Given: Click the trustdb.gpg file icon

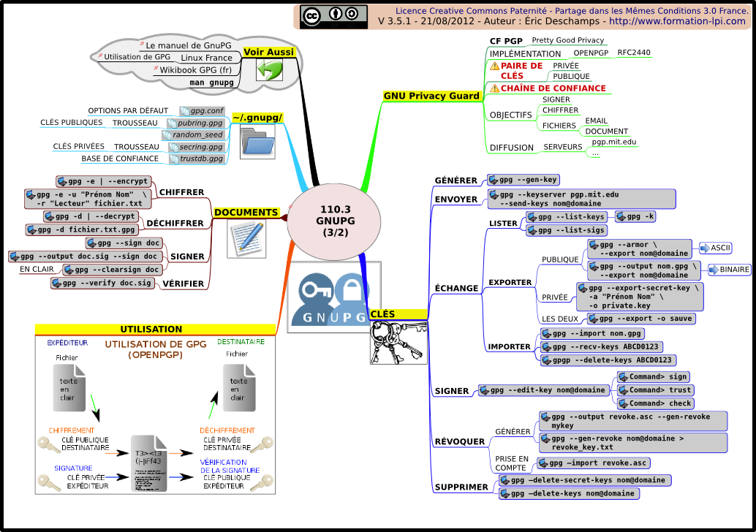Looking at the screenshot, I should pos(174,159).
